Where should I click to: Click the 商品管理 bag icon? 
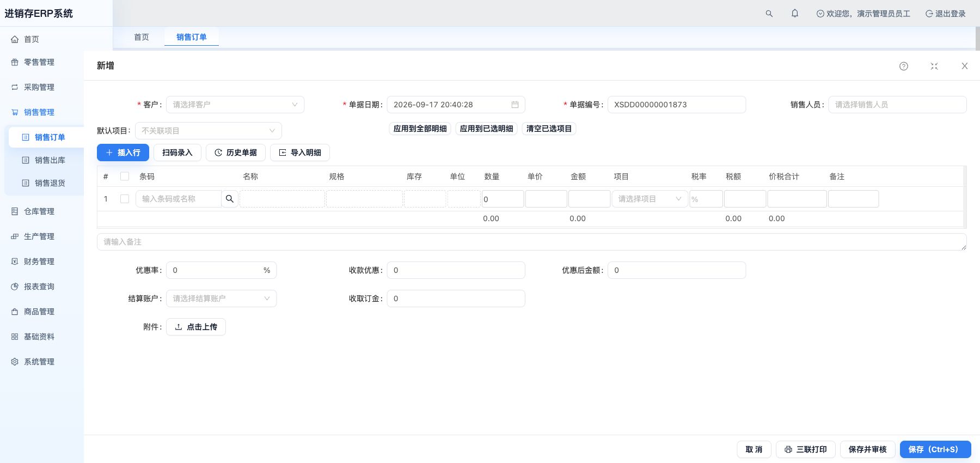coord(15,312)
